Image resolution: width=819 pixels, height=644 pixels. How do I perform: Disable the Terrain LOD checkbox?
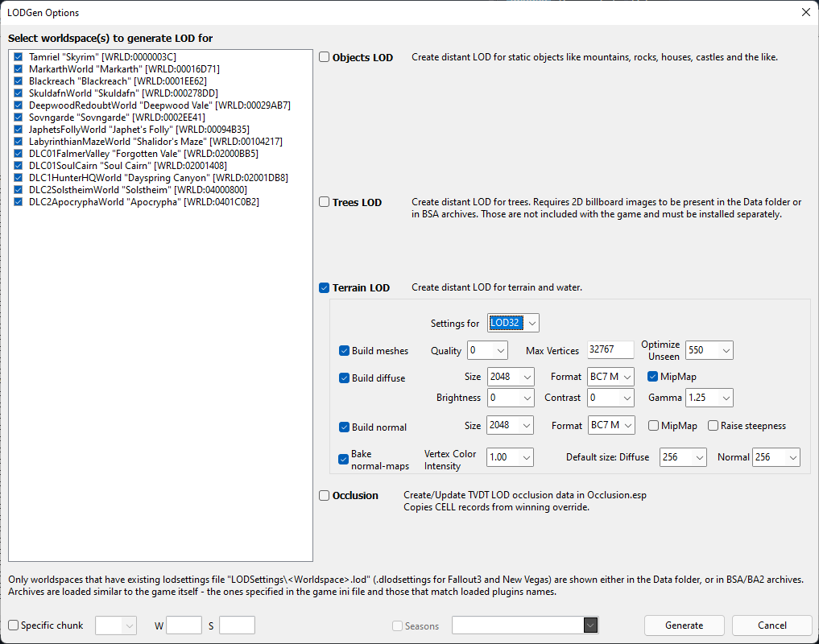(325, 288)
